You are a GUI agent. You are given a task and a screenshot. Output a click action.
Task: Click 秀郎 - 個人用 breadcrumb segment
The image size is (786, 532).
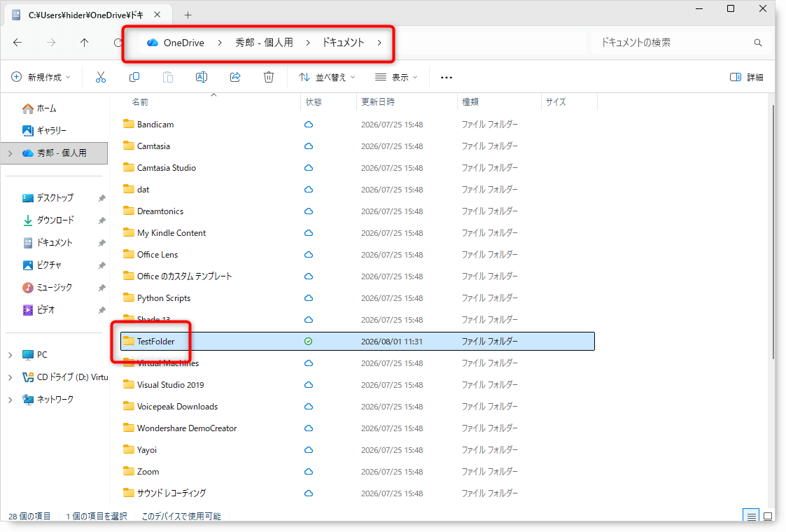point(264,43)
